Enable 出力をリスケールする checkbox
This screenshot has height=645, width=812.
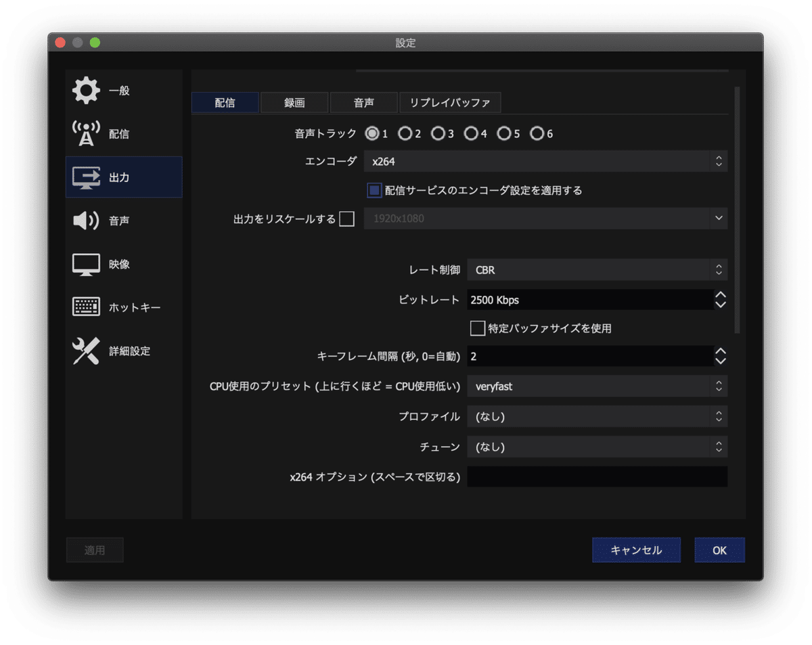(x=347, y=218)
